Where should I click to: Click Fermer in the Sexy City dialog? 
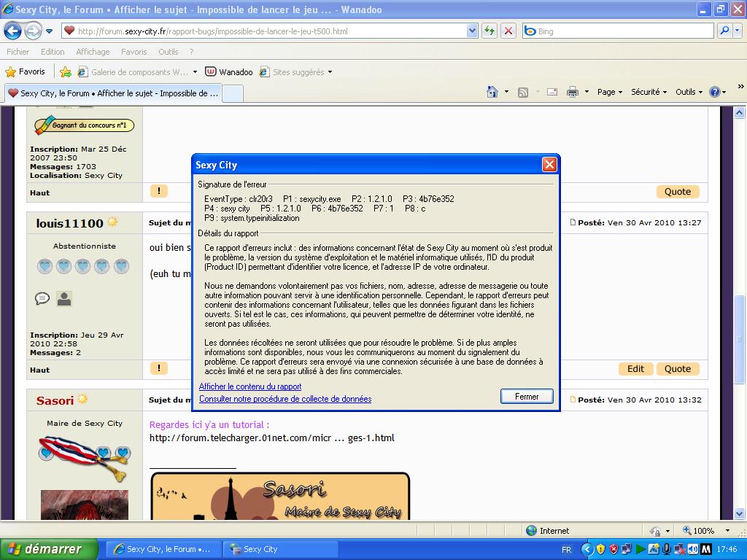tap(527, 397)
